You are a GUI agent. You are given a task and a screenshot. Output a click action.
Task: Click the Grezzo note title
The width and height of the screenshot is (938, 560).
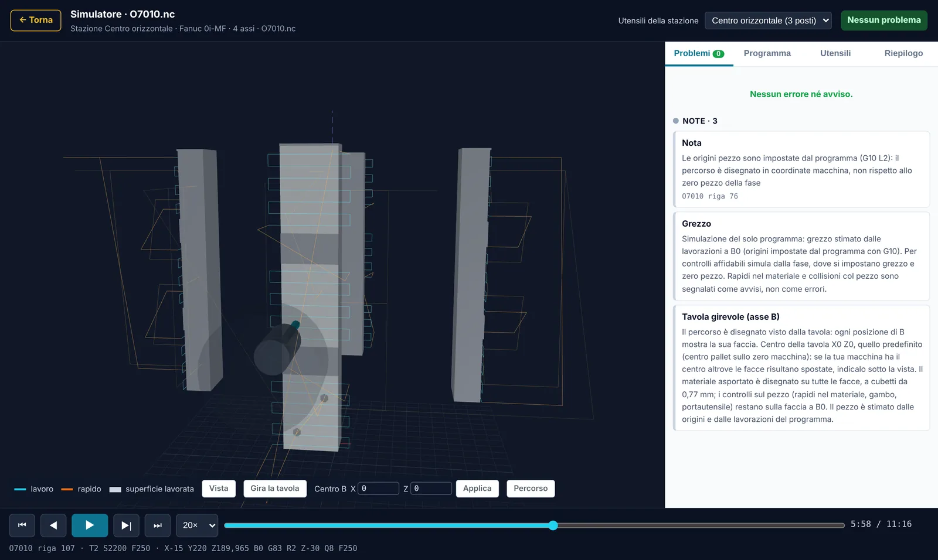[x=696, y=224]
